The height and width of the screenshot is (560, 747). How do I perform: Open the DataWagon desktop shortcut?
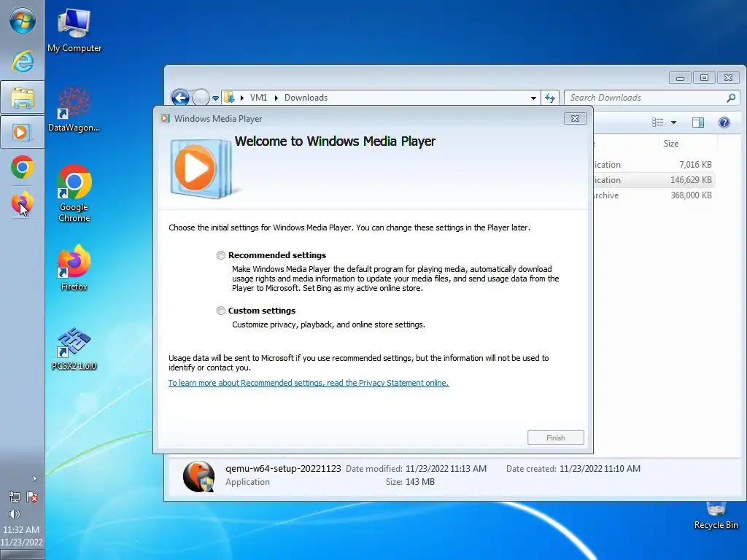coord(74,109)
